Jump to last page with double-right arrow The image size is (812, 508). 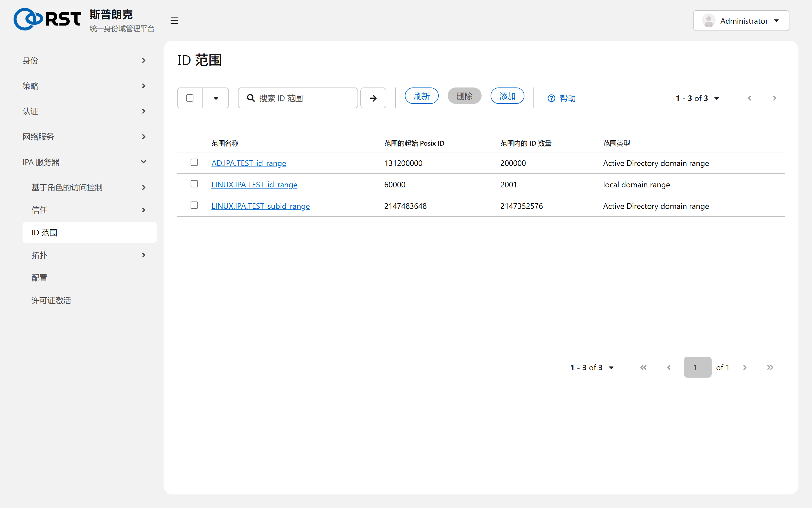pos(770,367)
